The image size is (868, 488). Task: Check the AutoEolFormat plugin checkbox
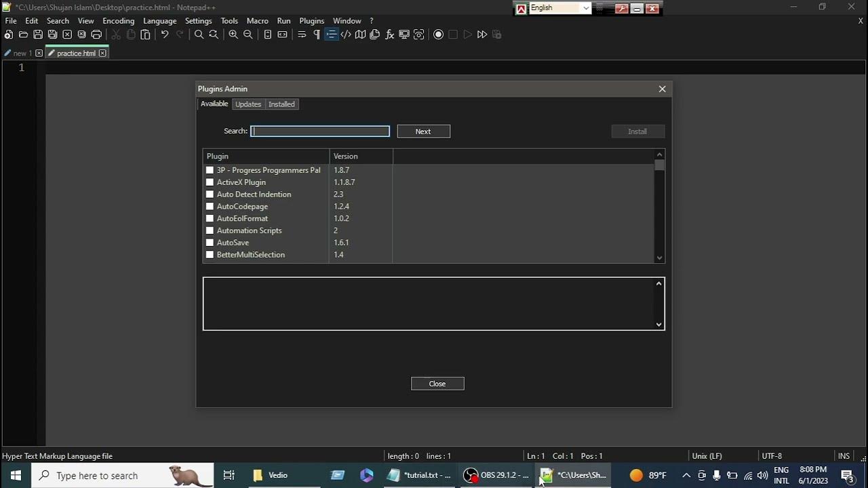point(210,219)
